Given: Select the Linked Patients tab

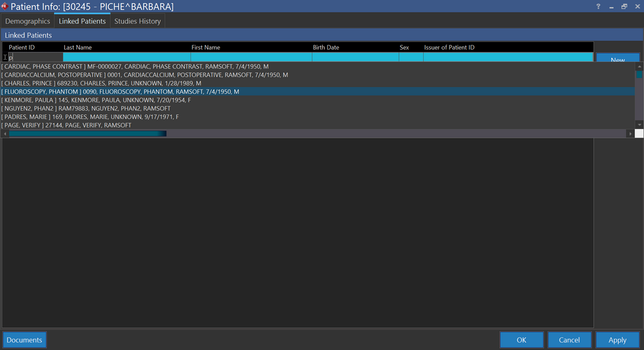Looking at the screenshot, I should click(x=82, y=21).
